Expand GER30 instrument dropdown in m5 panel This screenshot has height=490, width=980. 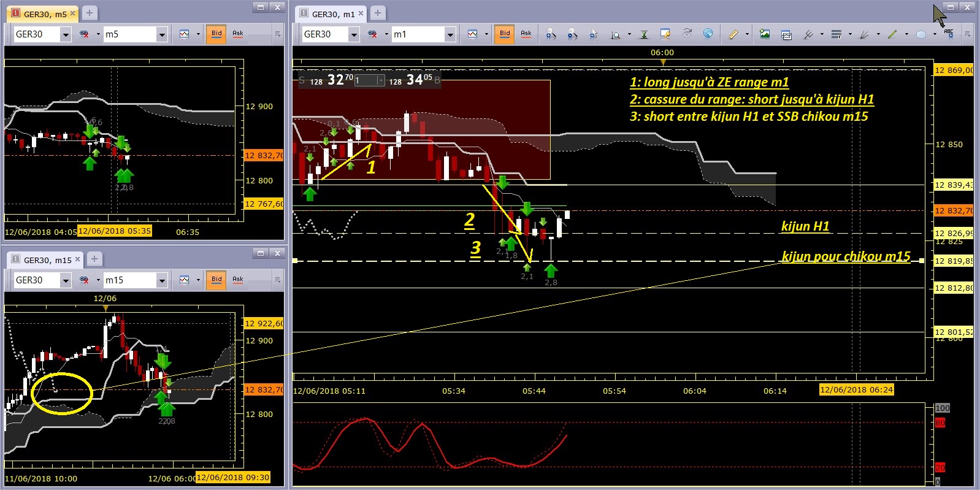click(66, 34)
